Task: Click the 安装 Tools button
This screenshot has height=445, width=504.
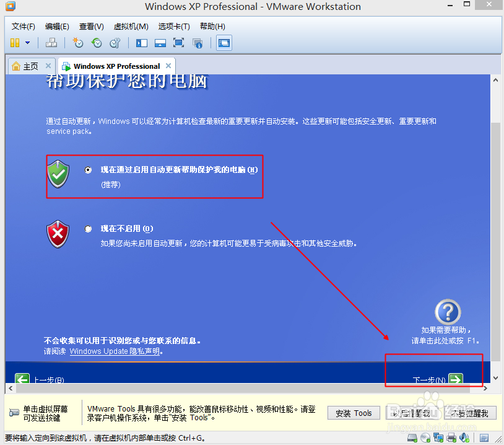Action: point(354,413)
